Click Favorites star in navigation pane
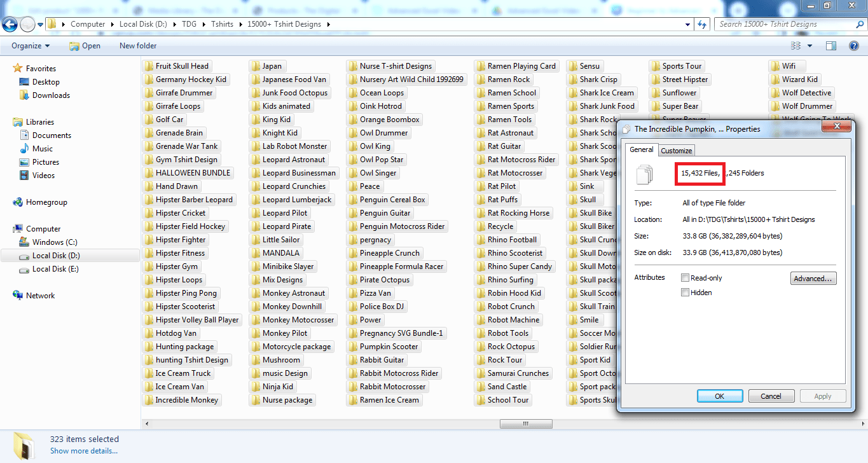The width and height of the screenshot is (868, 463). (x=17, y=69)
